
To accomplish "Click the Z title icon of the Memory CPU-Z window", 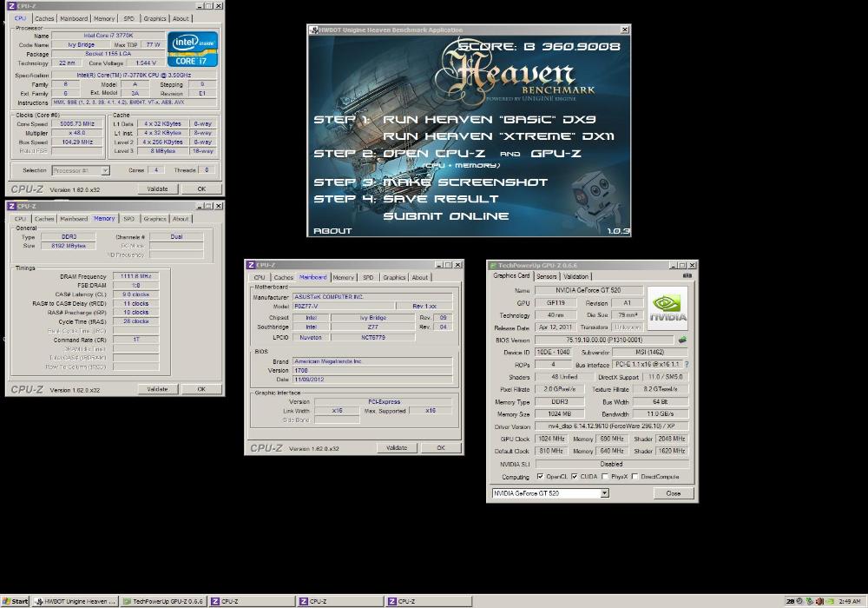I will pos(11,206).
